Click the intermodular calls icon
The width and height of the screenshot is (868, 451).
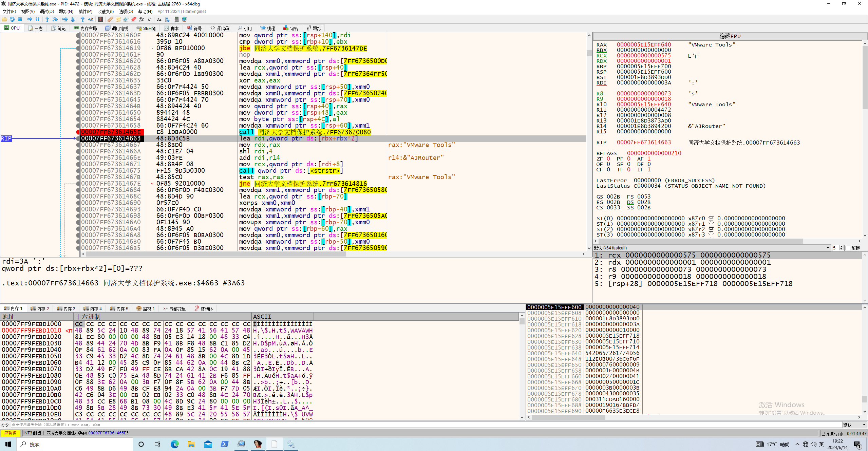(x=167, y=19)
